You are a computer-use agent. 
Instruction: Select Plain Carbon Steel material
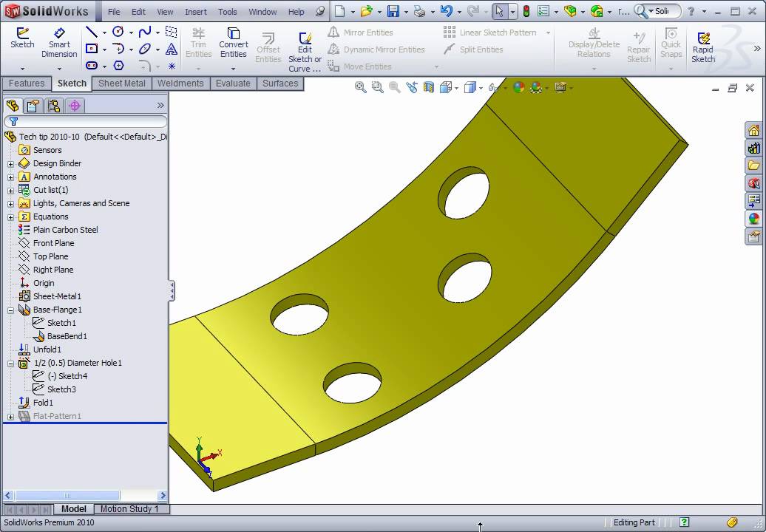66,230
